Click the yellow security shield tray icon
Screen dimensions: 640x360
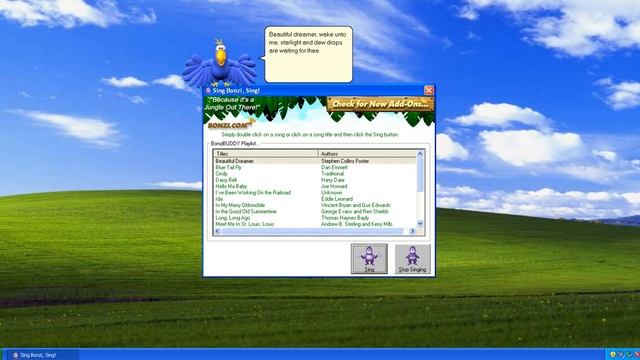click(x=612, y=355)
